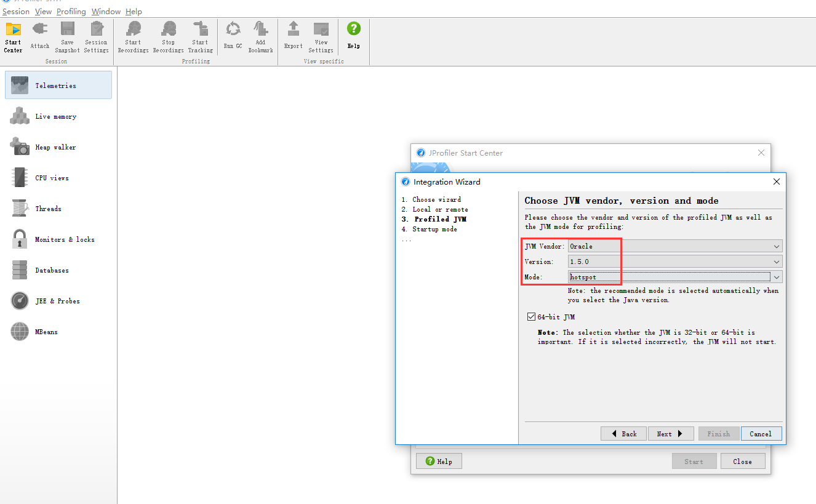Viewport: 816px width, 504px height.
Task: Click Close button in Start Center
Action: pyautogui.click(x=742, y=461)
